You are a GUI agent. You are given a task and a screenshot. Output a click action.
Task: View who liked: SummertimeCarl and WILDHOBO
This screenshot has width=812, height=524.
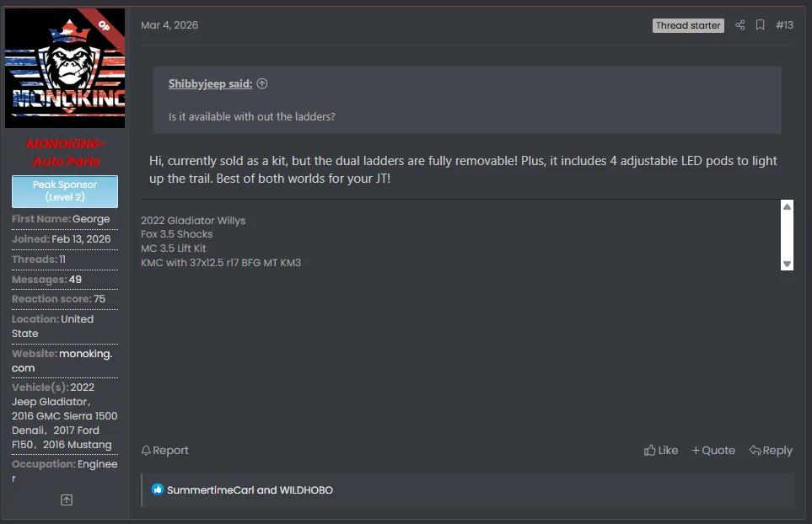click(250, 489)
